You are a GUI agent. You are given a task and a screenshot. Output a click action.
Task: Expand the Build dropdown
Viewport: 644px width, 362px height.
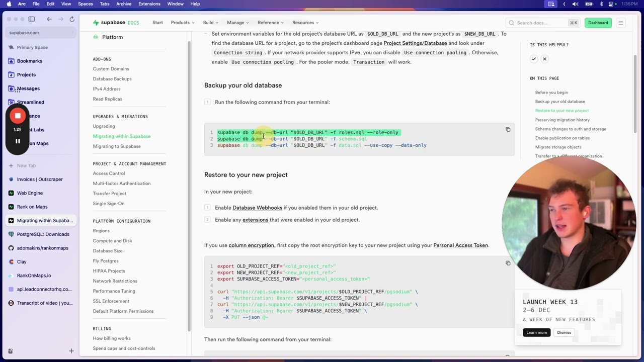pyautogui.click(x=211, y=23)
